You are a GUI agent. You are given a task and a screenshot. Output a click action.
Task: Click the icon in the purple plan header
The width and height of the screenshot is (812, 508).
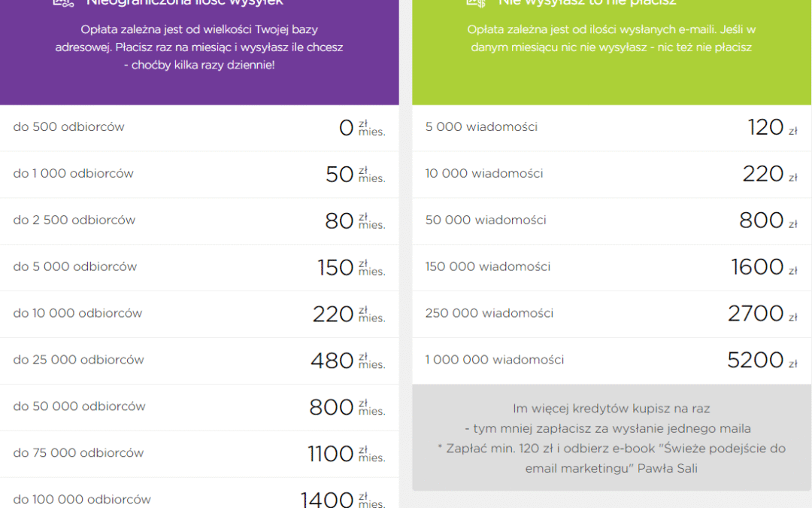(x=63, y=2)
